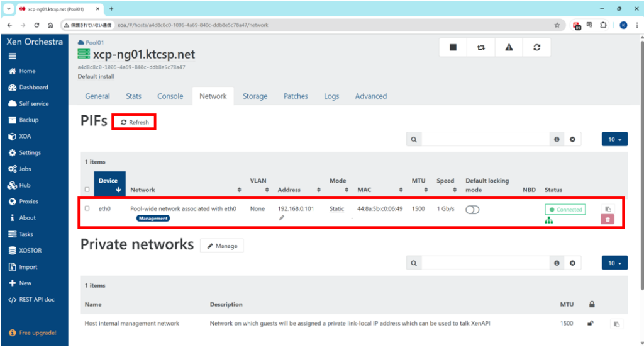Open private networks page size dropdown

[614, 263]
